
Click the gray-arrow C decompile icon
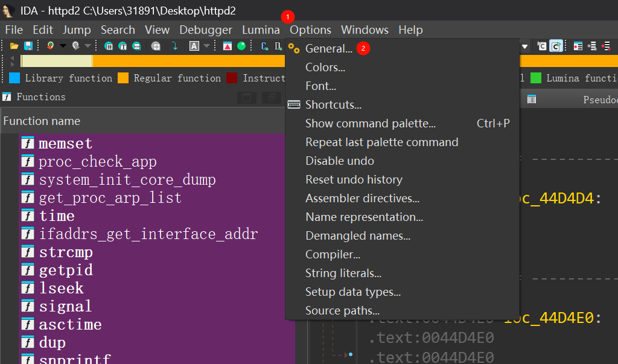point(542,46)
